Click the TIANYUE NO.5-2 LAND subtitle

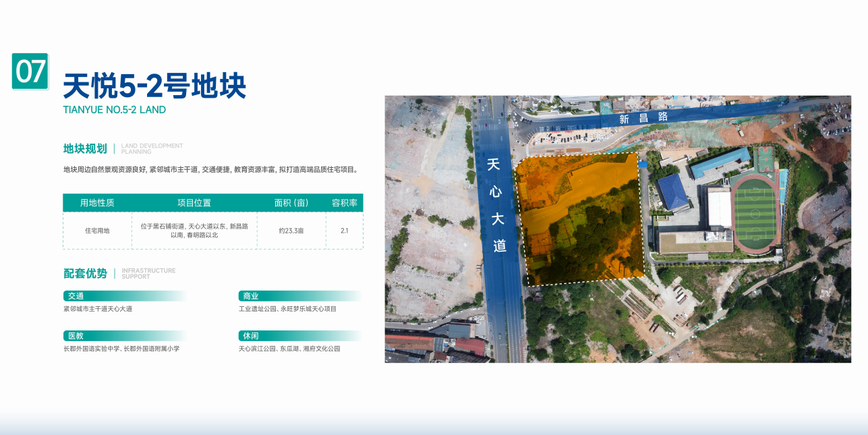tap(114, 110)
